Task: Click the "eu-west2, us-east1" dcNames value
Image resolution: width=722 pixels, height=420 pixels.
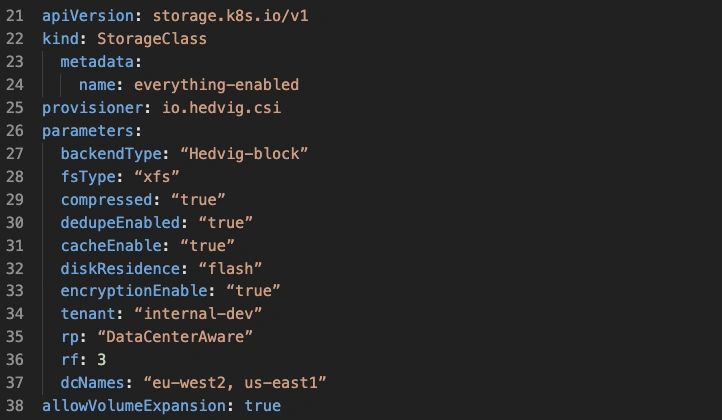Action: (x=236, y=382)
